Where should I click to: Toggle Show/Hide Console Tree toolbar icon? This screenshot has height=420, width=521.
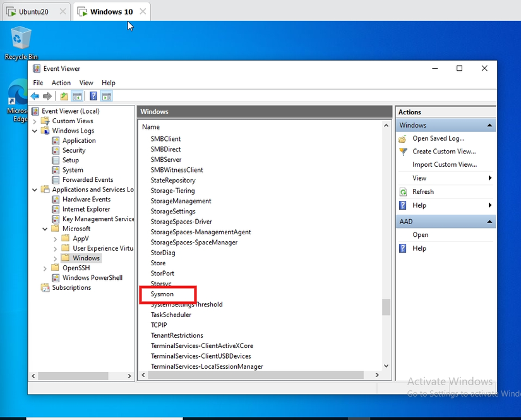pyautogui.click(x=77, y=97)
